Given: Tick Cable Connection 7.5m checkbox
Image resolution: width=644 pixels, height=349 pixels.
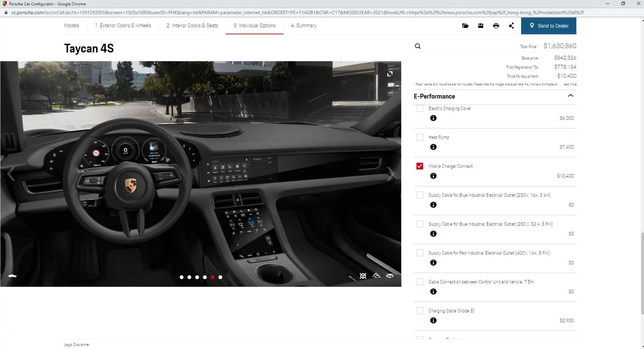Looking at the screenshot, I should pos(420,282).
